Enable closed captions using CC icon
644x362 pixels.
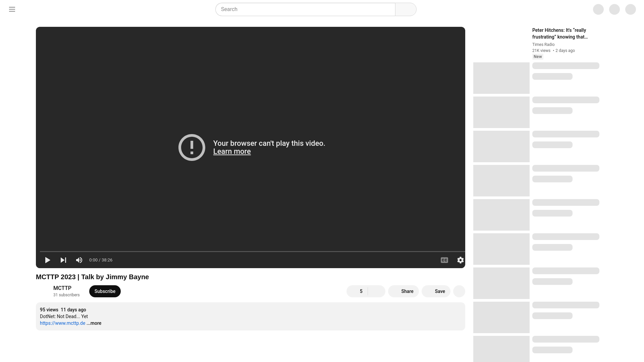(x=444, y=260)
